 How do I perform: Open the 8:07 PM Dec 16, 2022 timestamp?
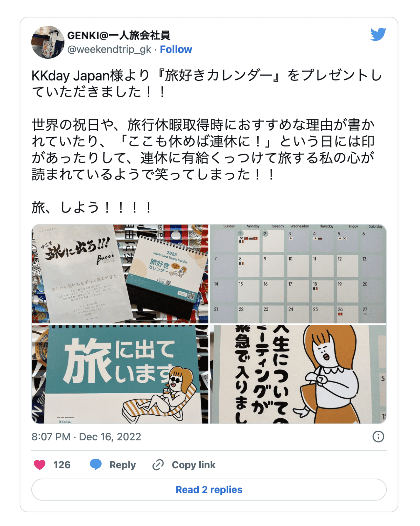pos(86,437)
